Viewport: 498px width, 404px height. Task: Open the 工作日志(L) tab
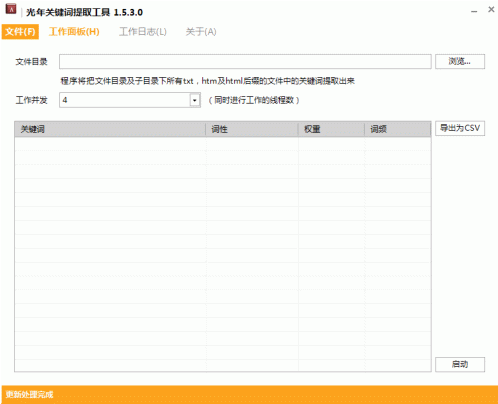pos(143,32)
